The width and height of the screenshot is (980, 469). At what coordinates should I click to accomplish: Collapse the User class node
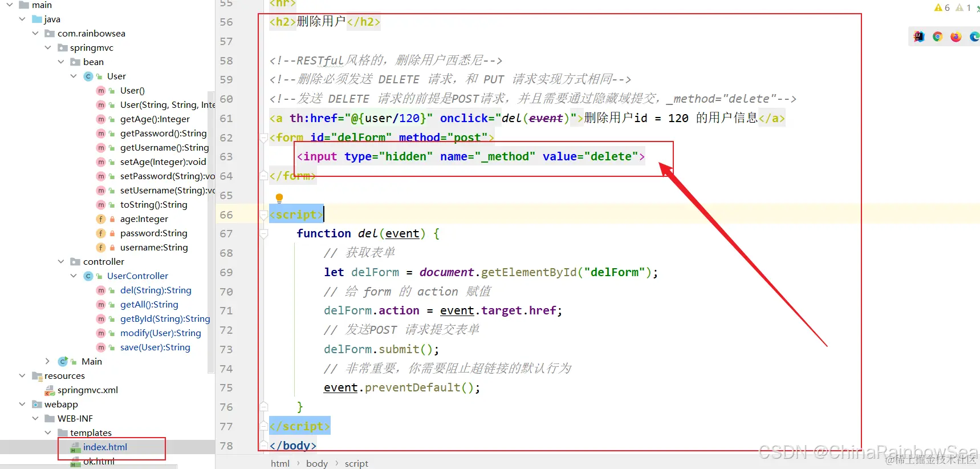[x=74, y=76]
